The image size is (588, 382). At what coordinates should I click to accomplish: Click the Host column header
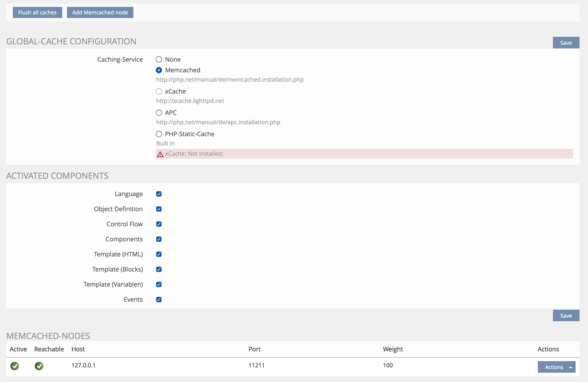tap(78, 349)
